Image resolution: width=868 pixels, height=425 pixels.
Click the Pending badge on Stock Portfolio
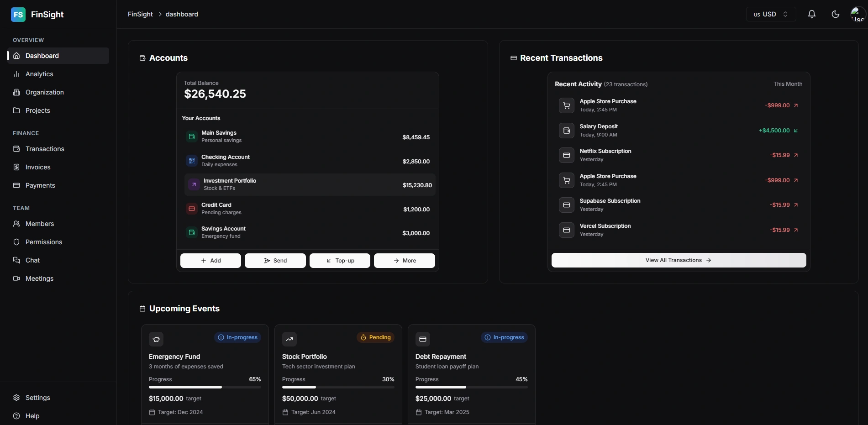(x=375, y=337)
